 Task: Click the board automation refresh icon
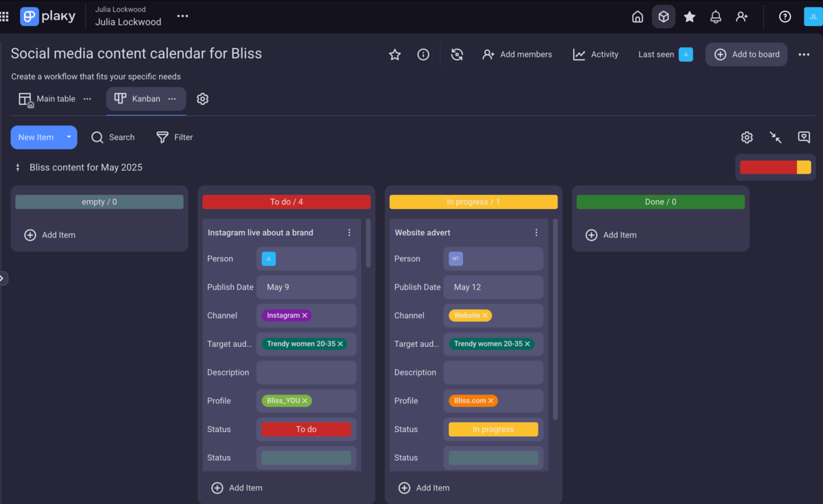tap(457, 55)
